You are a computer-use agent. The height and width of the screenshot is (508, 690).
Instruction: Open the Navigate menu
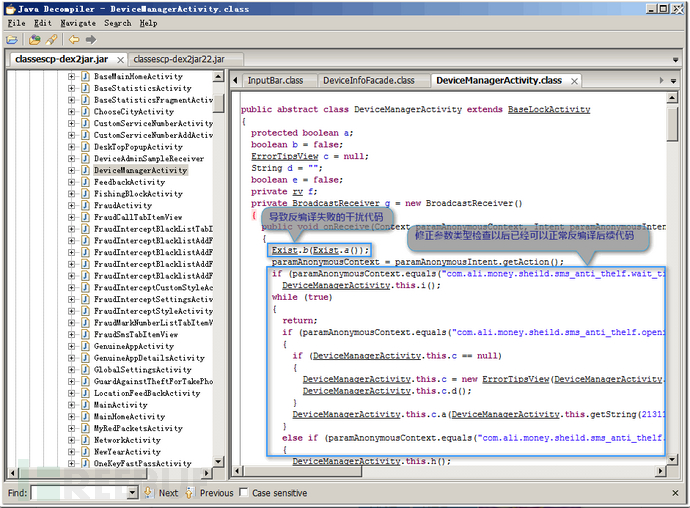[x=78, y=22]
